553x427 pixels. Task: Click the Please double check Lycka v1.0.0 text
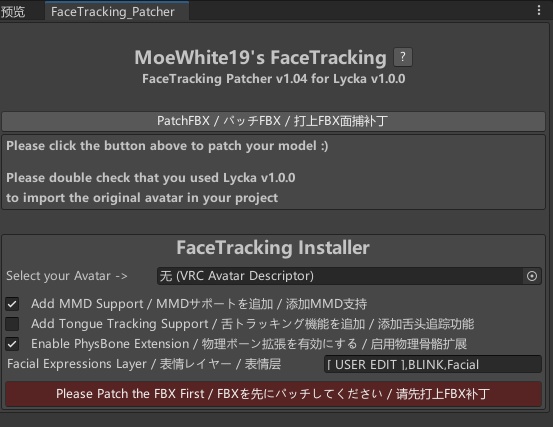(151, 178)
